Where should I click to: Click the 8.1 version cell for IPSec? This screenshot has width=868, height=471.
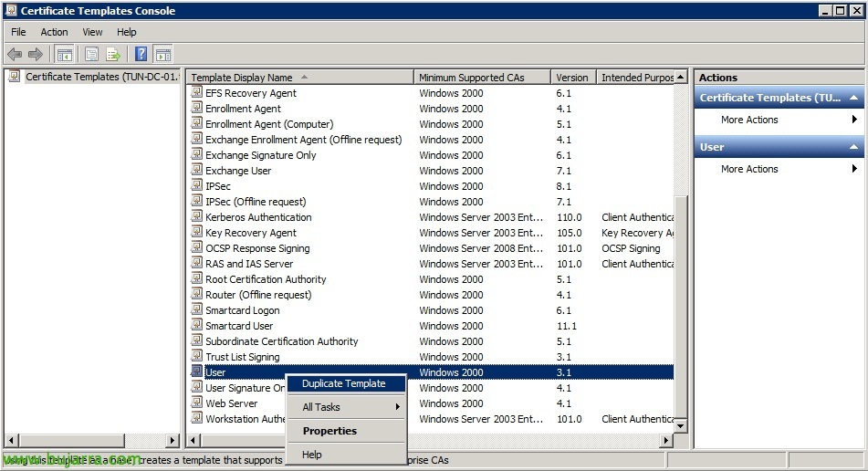tap(563, 186)
